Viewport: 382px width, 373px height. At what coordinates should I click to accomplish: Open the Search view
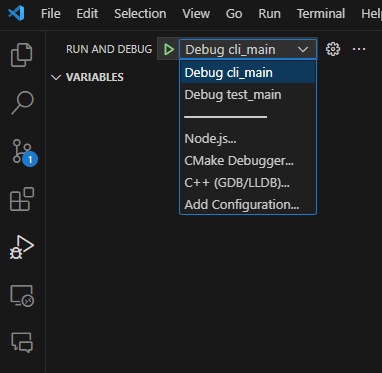coord(22,103)
